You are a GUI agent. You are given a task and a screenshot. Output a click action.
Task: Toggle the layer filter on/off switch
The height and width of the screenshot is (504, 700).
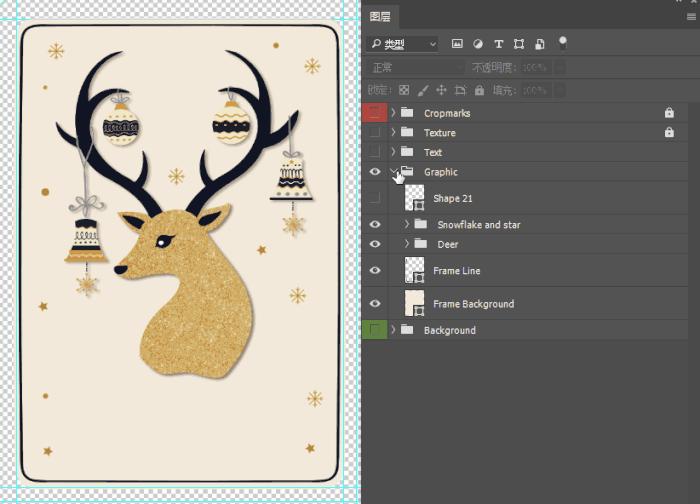[562, 42]
